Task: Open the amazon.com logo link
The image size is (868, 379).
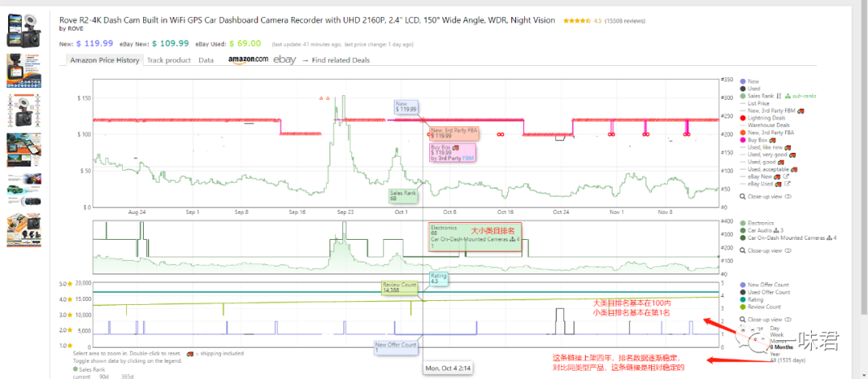Action: (x=248, y=60)
